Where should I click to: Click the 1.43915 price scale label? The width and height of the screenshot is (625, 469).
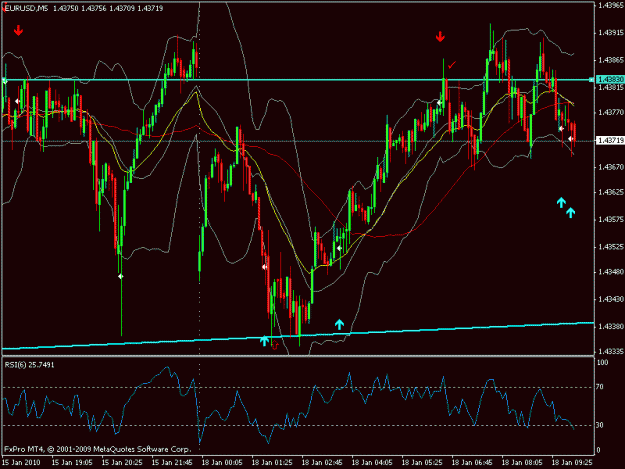[611, 33]
